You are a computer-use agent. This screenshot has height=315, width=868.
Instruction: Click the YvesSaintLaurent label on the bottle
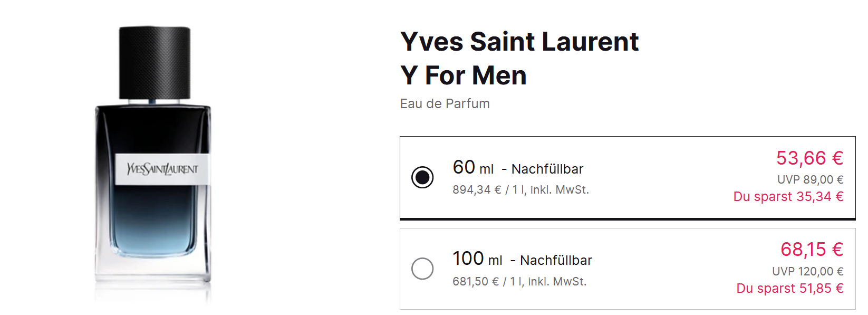tap(162, 169)
